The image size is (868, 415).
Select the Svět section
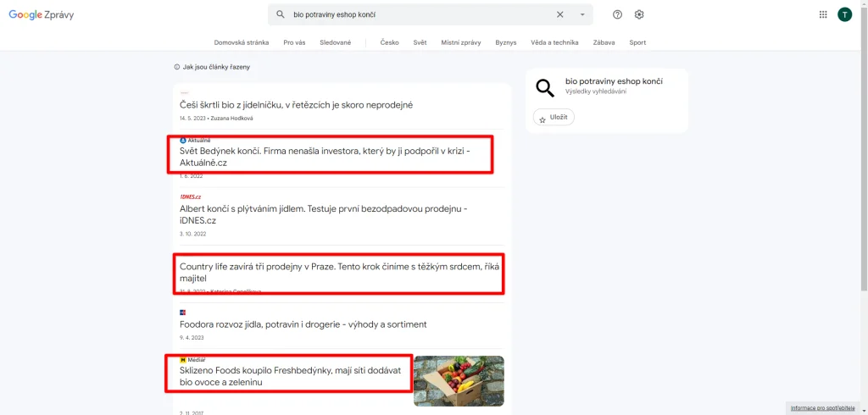coord(420,42)
